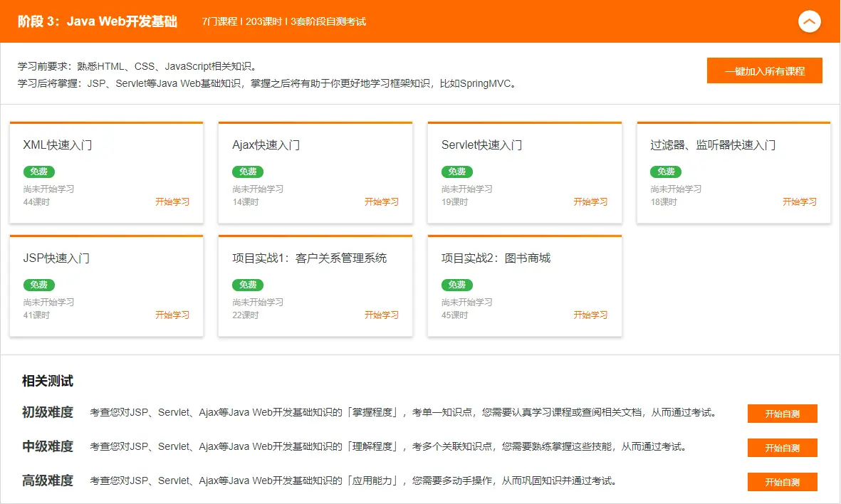The width and height of the screenshot is (841, 504).
Task: Click the 学习后将掌握 description line
Action: [268, 83]
